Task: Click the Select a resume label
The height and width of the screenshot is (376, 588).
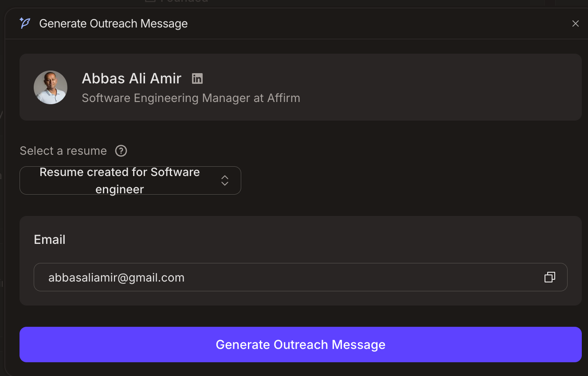Action: click(63, 151)
